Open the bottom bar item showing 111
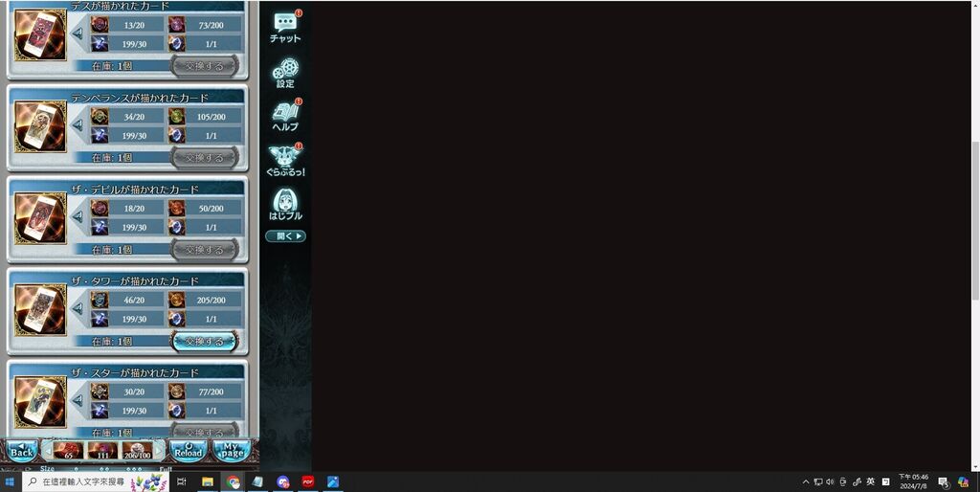The height and width of the screenshot is (492, 980). pos(102,451)
